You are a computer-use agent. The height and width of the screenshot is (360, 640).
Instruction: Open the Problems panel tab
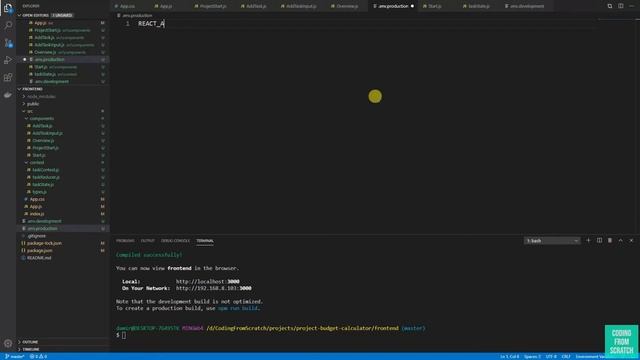(x=125, y=241)
